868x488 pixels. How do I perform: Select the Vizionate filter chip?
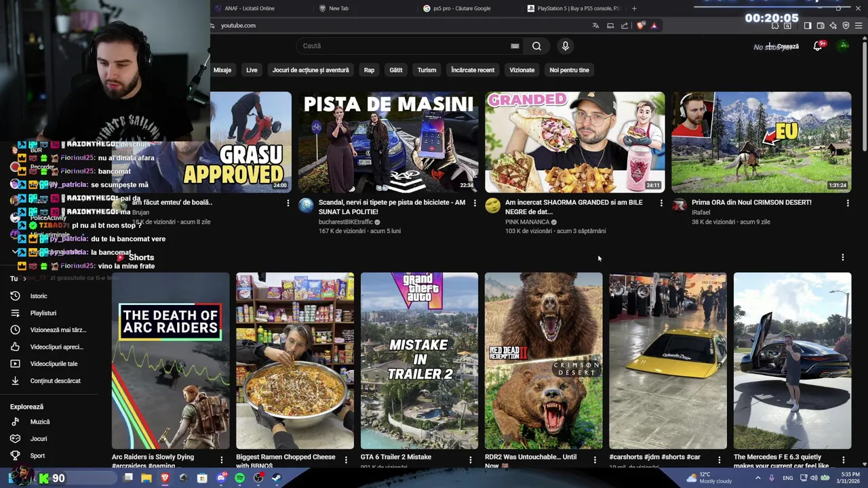522,70
